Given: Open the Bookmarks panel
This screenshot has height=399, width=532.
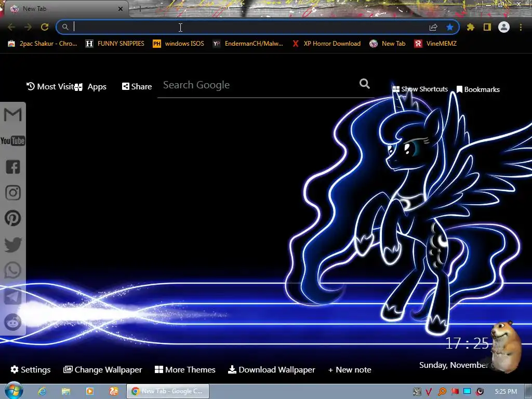Looking at the screenshot, I should point(478,89).
